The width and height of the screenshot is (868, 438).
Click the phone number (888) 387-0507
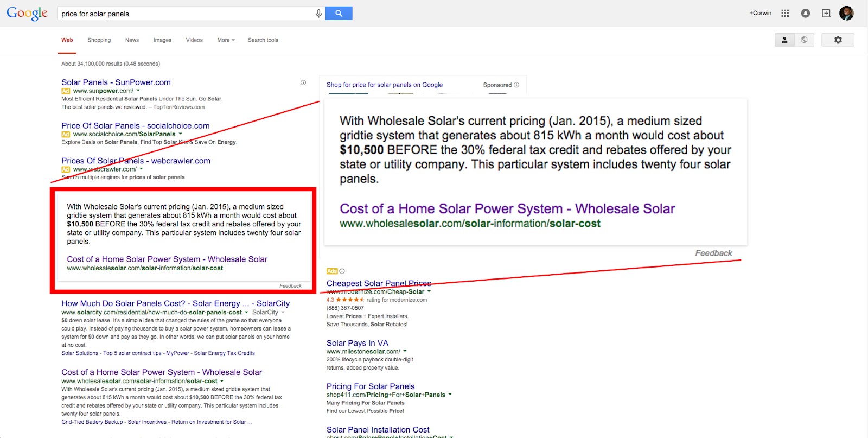(345, 308)
